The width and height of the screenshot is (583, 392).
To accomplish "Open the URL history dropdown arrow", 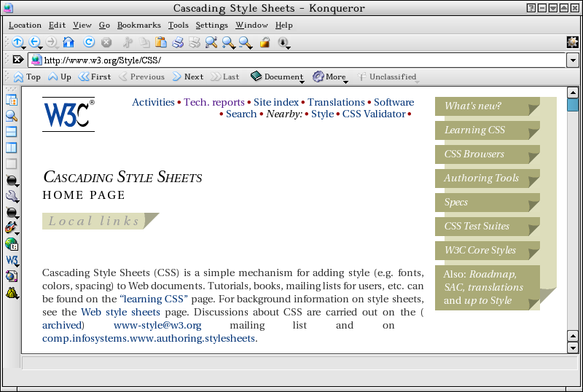I will pyautogui.click(x=573, y=60).
